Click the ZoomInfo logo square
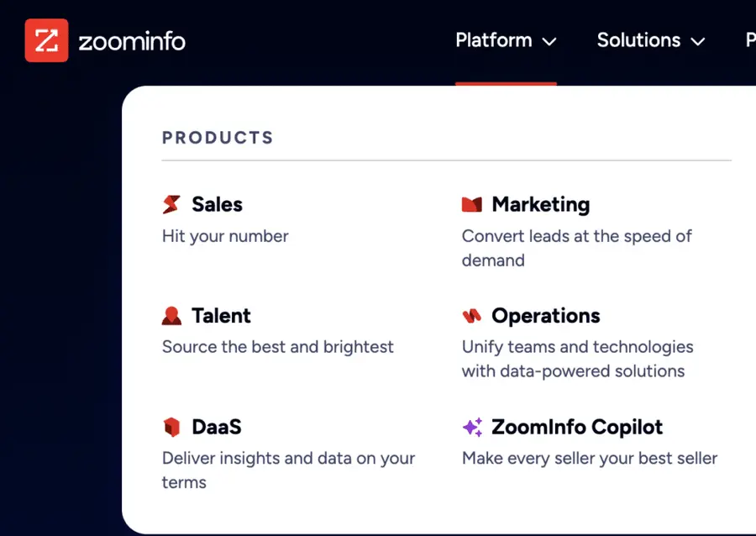 (46, 39)
